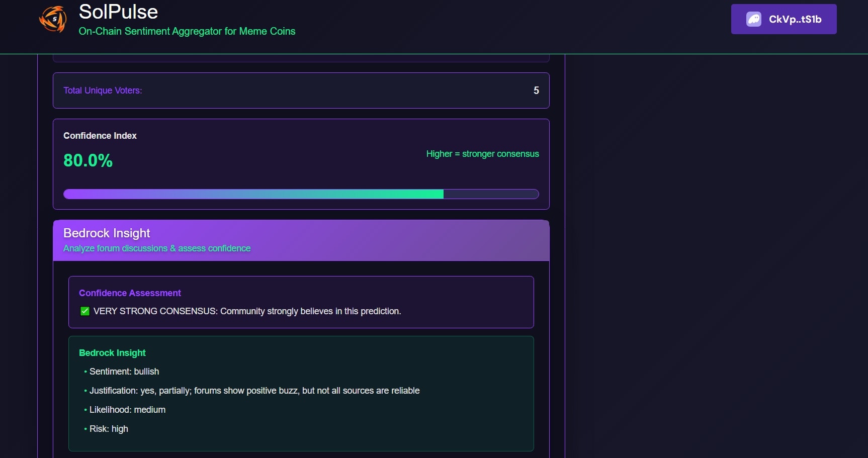Click the green checkmark icon beside VERY STRONG CONSENSUS
The image size is (868, 458).
pyautogui.click(x=85, y=311)
